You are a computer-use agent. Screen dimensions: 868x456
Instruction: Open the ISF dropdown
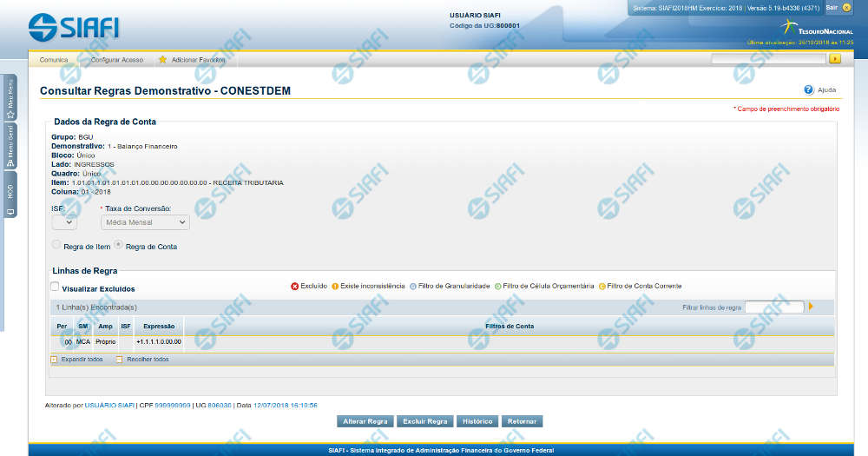click(64, 222)
